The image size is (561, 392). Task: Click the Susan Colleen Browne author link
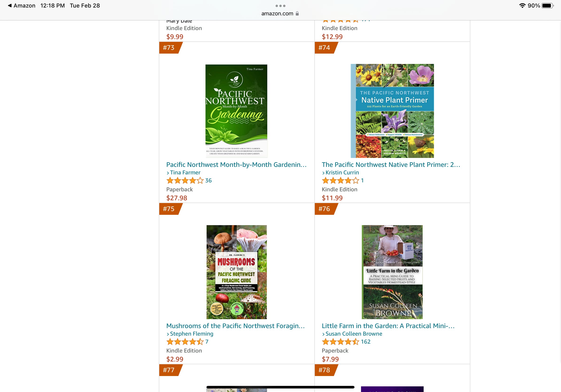click(x=354, y=334)
